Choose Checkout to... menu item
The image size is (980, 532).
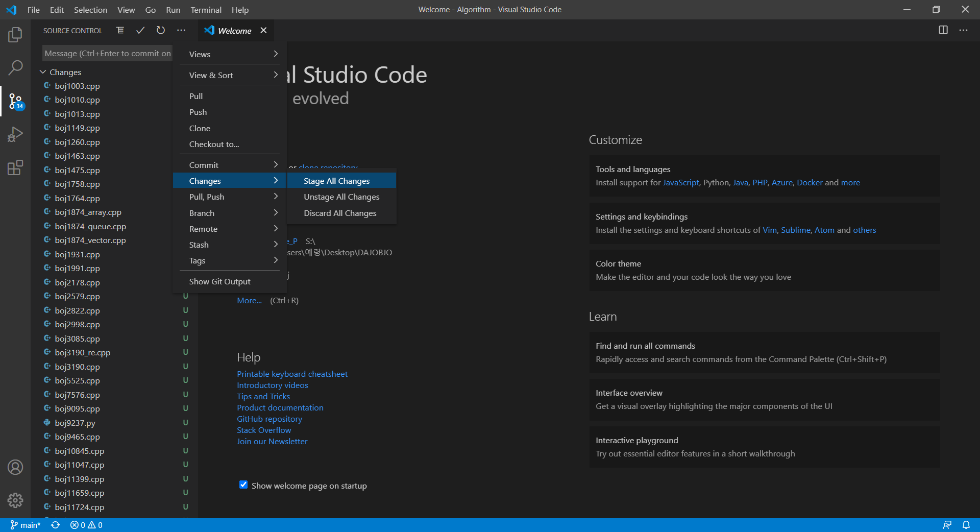[x=230, y=144]
